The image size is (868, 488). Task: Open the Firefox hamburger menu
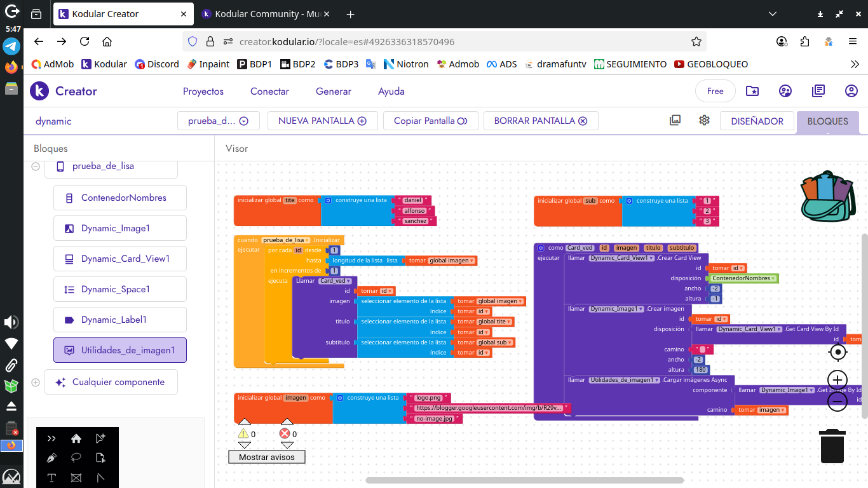pyautogui.click(x=853, y=42)
